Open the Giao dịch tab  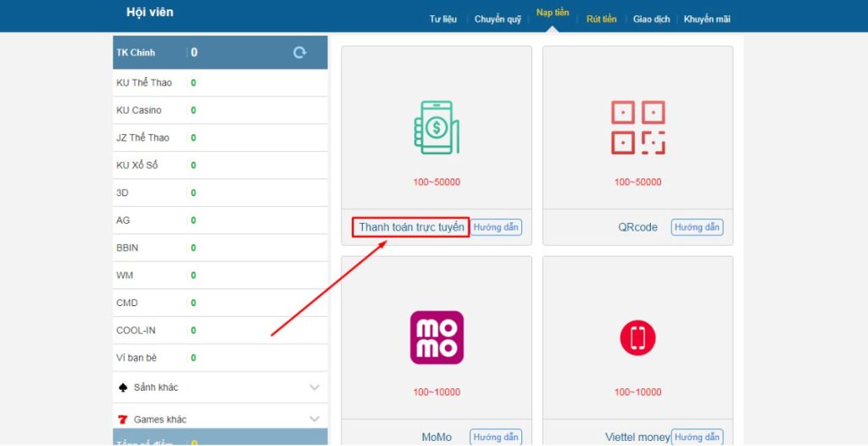coord(652,20)
